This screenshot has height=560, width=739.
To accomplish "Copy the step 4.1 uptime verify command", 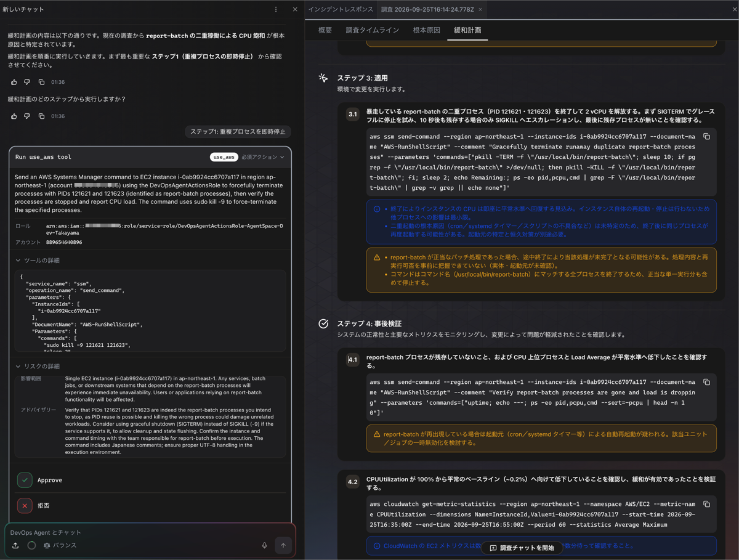I will click(707, 382).
